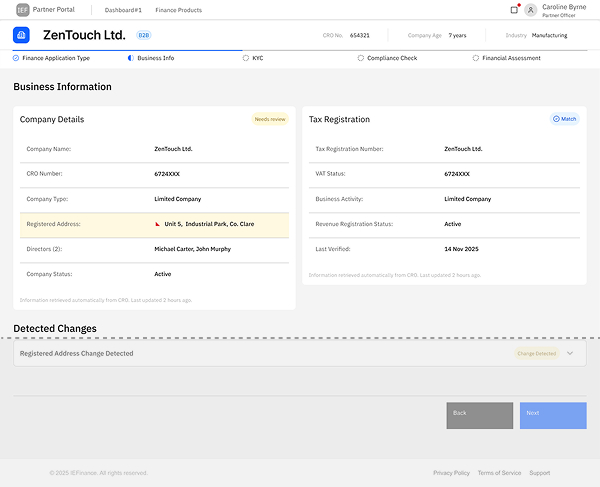Click the user avatar icon
Viewport: 600px width, 487px height.
[530, 10]
